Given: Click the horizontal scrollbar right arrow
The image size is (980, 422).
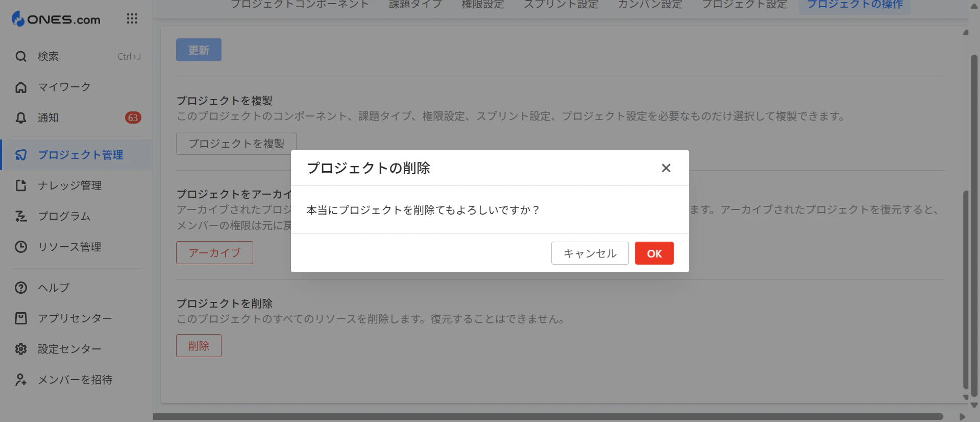Looking at the screenshot, I should point(962,416).
